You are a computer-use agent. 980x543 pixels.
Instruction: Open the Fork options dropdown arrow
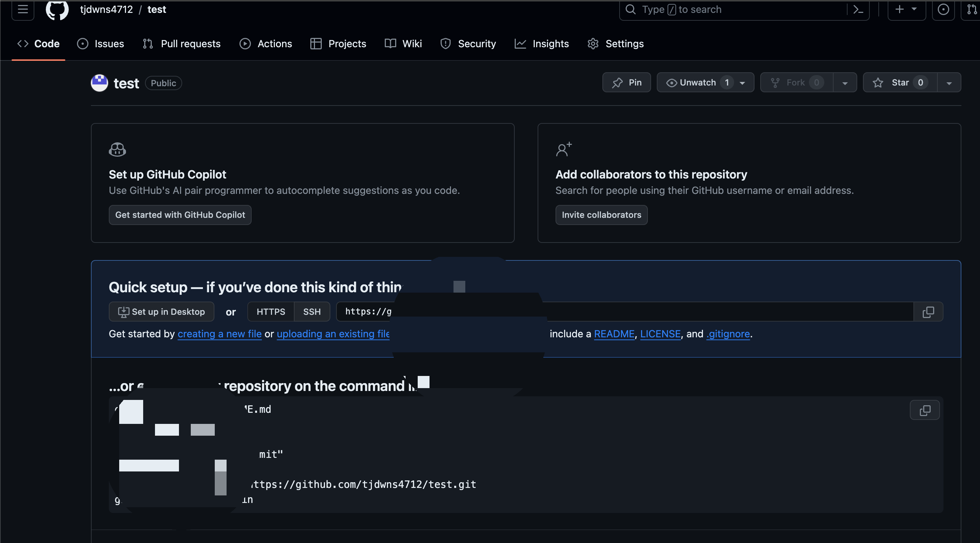click(x=845, y=83)
